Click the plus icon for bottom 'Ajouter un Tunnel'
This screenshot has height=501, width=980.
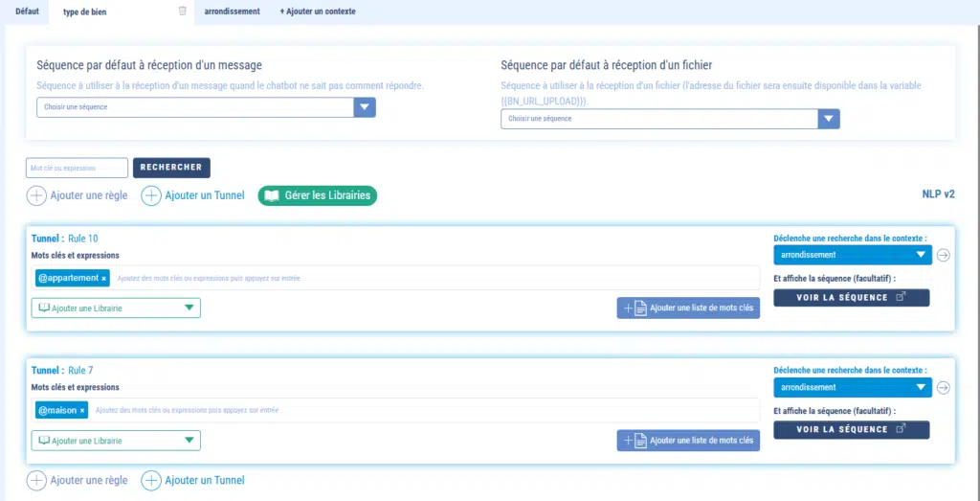[x=151, y=480]
